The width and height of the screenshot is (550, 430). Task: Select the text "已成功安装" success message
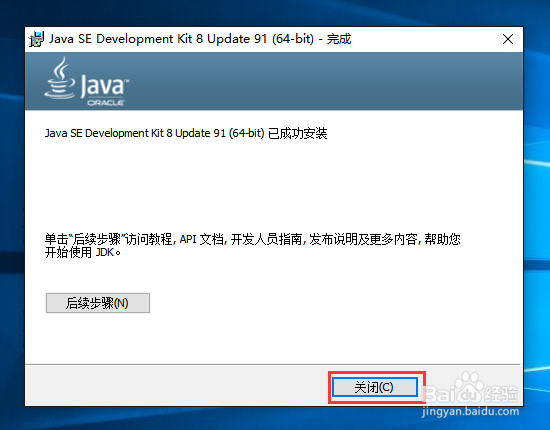tap(298, 133)
